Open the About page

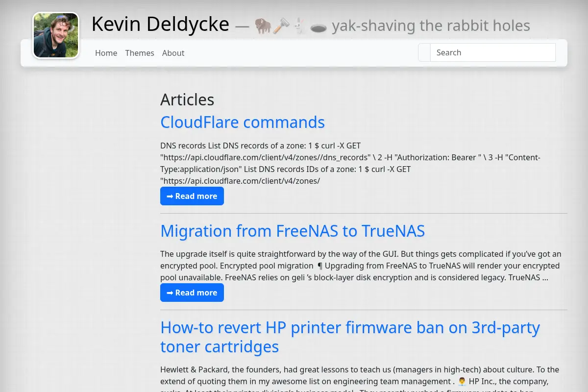[x=173, y=53]
